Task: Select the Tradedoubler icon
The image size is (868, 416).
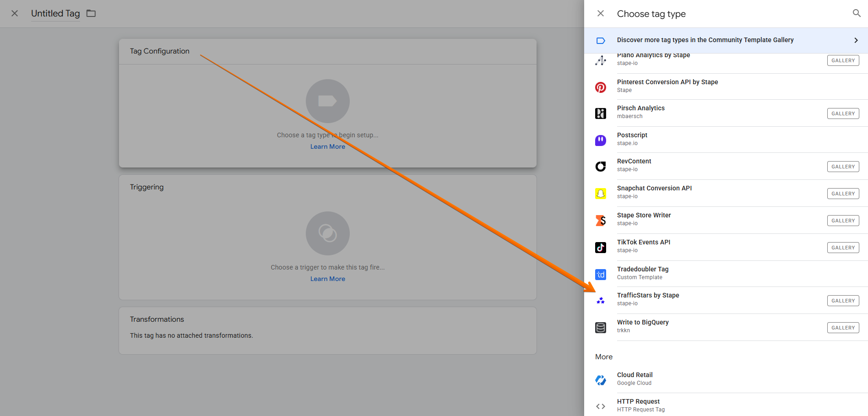Action: coord(601,275)
